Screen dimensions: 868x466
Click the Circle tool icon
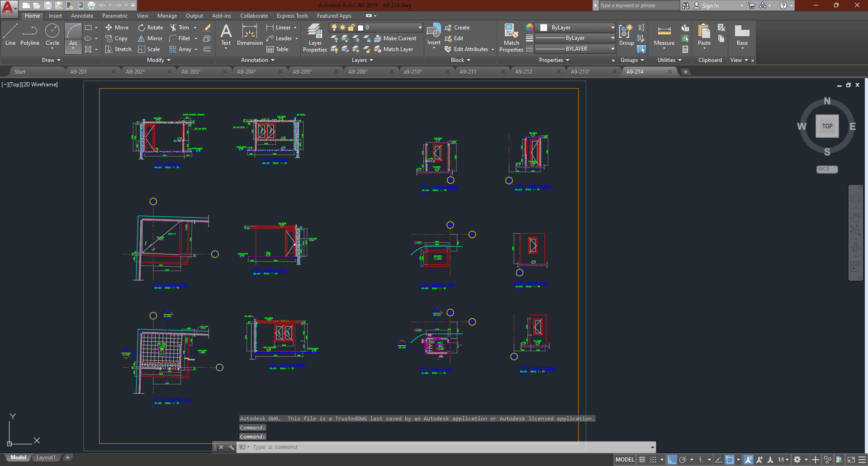tap(52, 31)
